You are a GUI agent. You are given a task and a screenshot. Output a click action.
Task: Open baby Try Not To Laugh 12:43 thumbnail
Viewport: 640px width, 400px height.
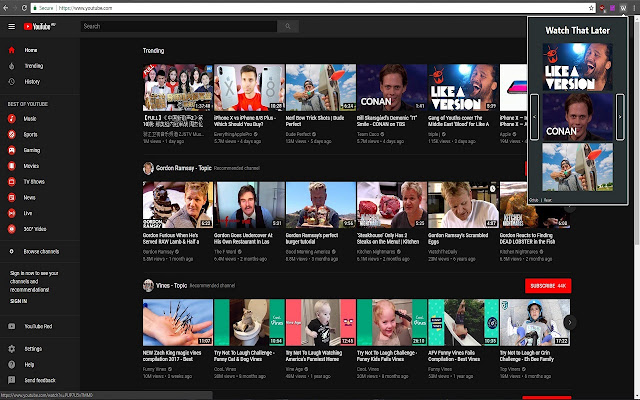click(321, 322)
